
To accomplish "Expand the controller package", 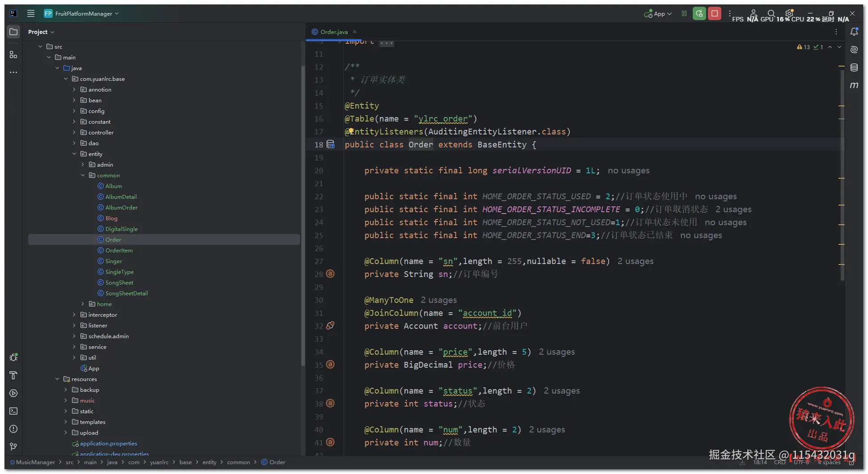I will point(74,132).
